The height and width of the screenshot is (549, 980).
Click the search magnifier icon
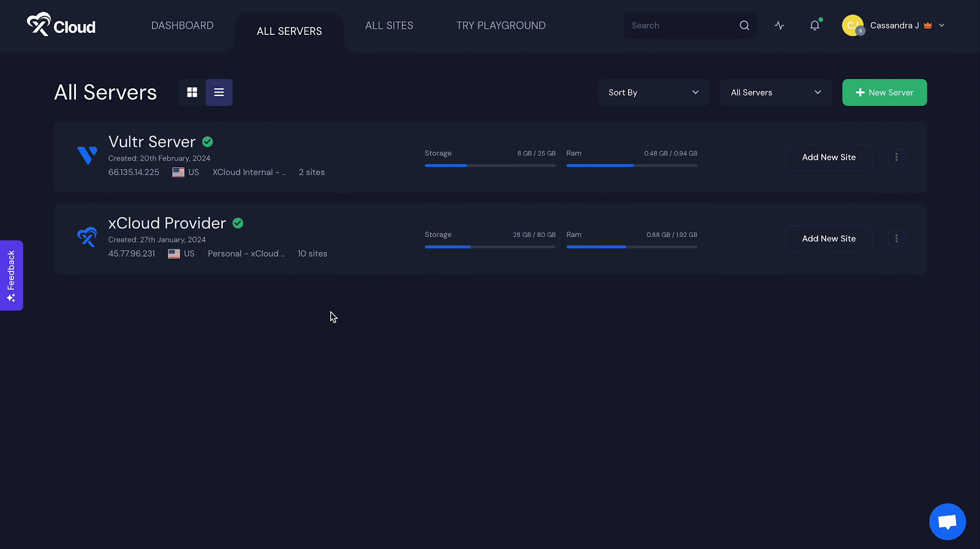coord(744,26)
